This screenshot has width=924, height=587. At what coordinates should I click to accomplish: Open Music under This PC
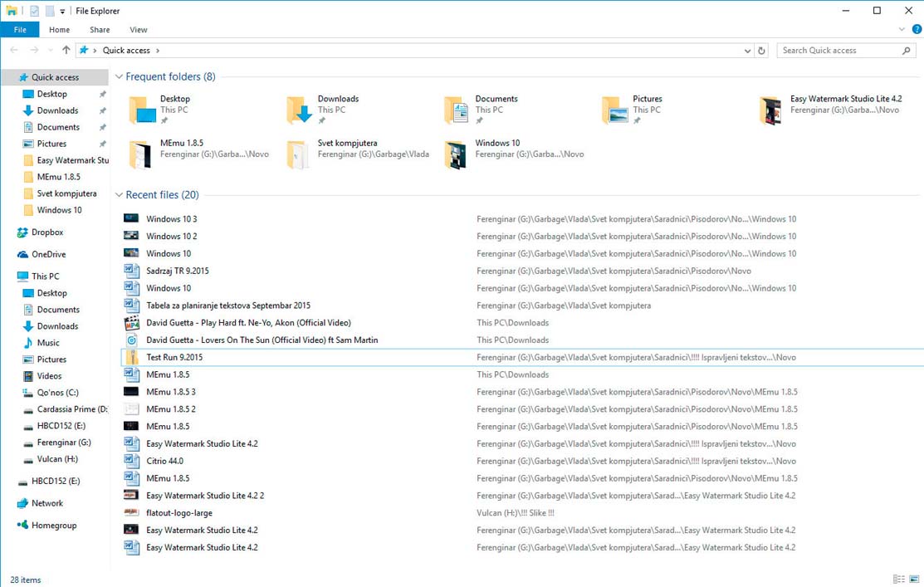(48, 342)
